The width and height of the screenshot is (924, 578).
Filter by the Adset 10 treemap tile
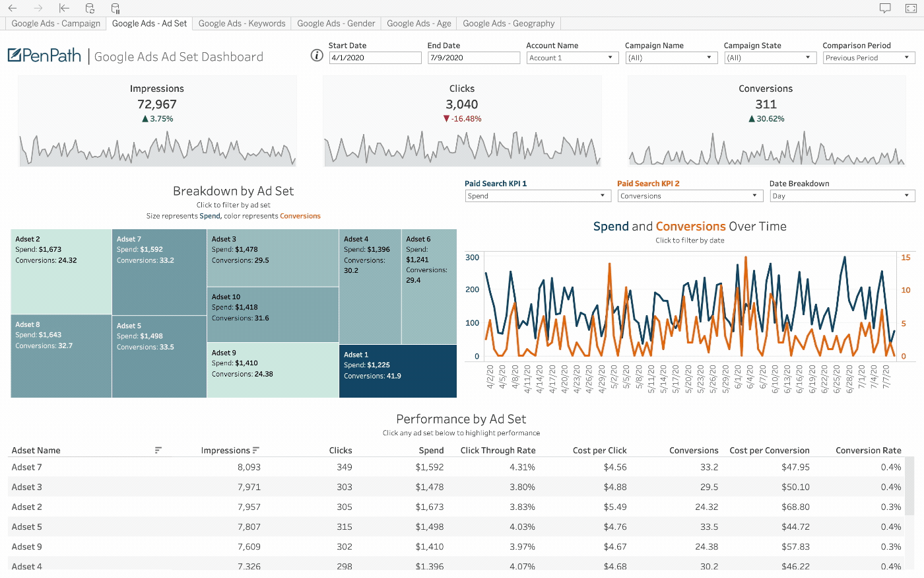point(273,314)
